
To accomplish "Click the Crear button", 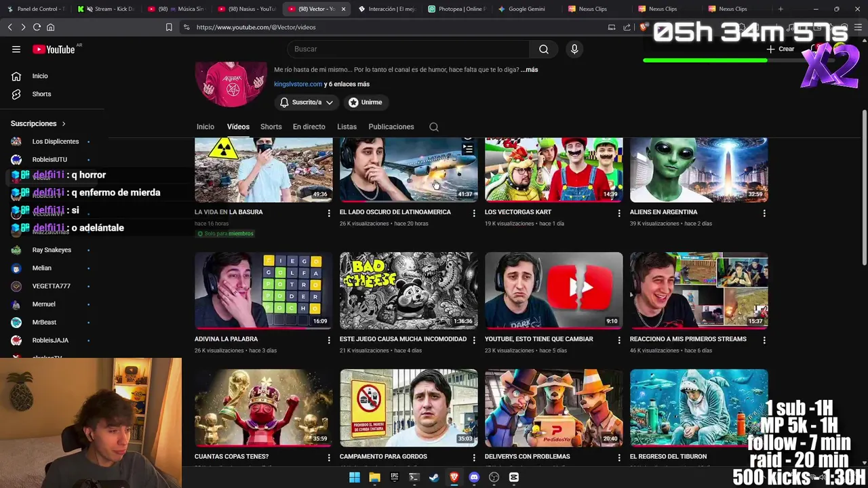I will 780,49.
